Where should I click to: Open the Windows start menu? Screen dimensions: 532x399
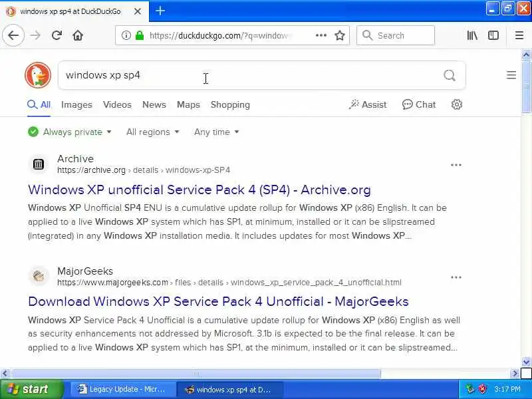point(31,389)
